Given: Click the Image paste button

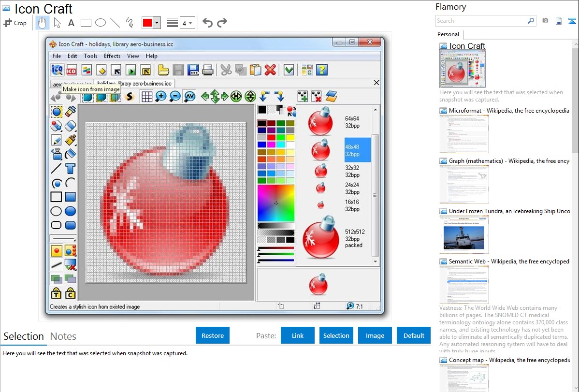Looking at the screenshot, I should tap(375, 335).
